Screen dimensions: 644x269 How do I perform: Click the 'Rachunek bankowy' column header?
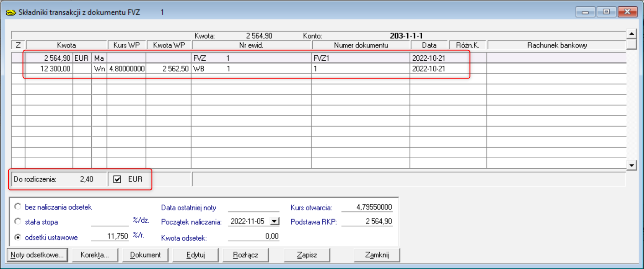coord(557,45)
